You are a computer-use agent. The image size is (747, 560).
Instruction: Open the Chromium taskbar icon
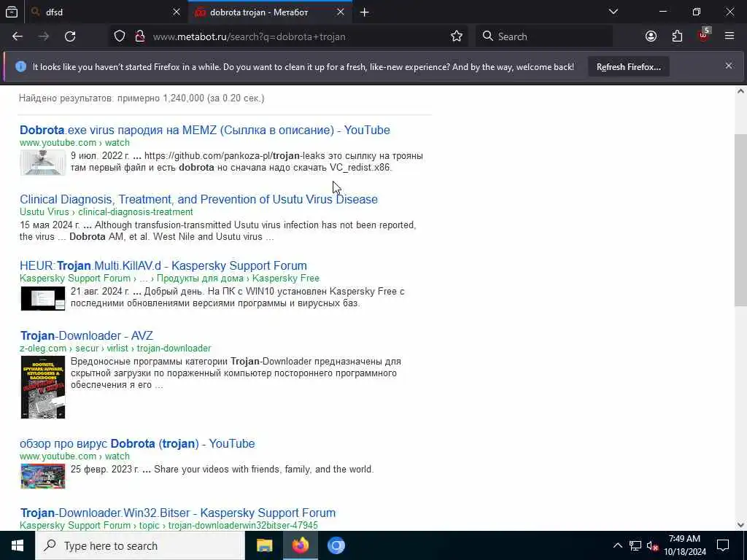click(x=336, y=545)
